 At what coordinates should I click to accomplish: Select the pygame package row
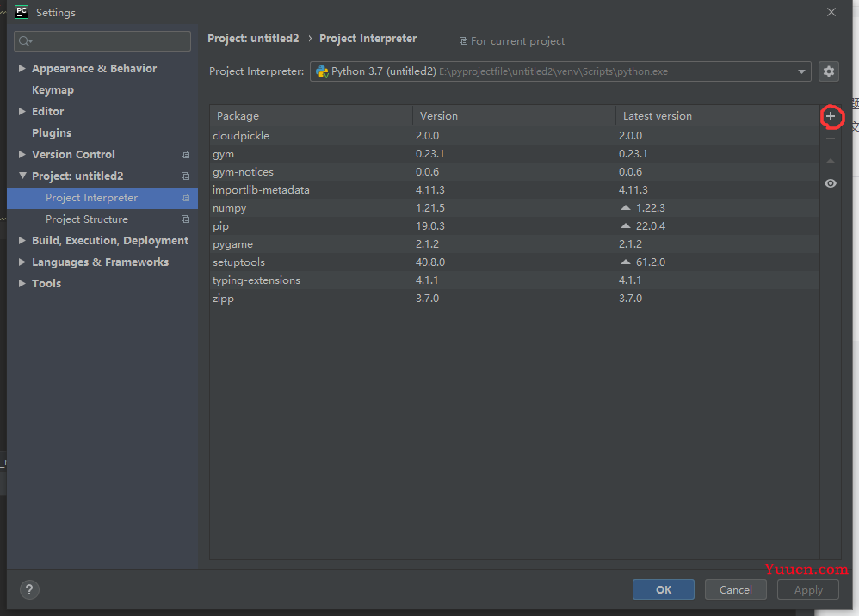coord(515,243)
